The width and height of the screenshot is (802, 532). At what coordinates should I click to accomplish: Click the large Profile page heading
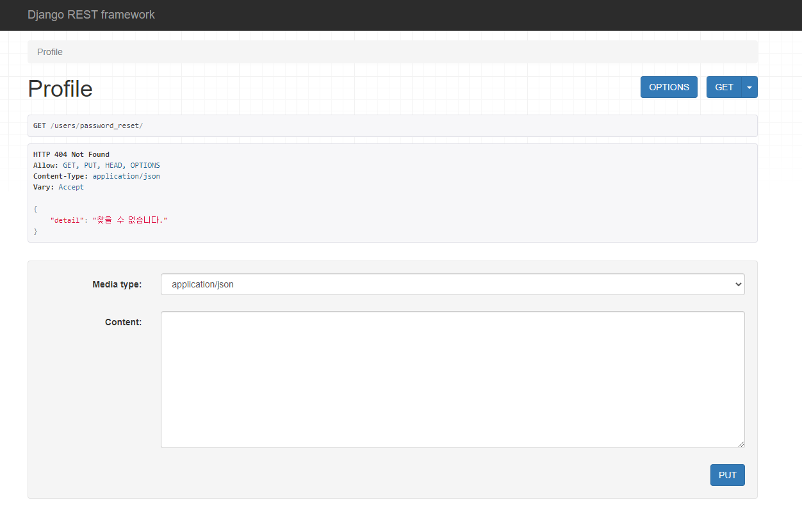60,88
